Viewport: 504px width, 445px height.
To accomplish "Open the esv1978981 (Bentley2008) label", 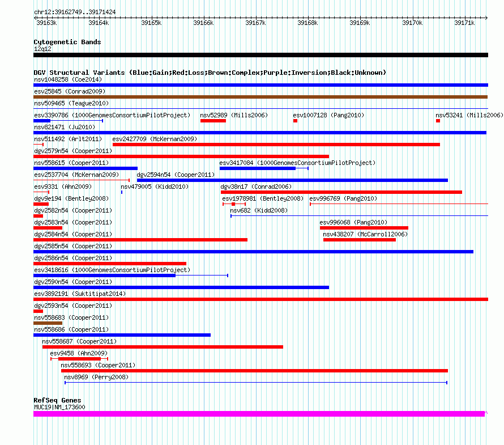I will (x=263, y=198).
